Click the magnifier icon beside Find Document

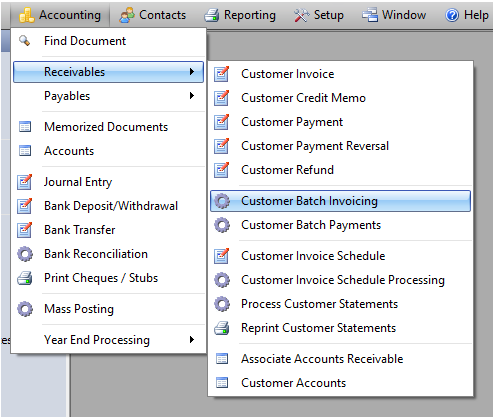(x=24, y=41)
